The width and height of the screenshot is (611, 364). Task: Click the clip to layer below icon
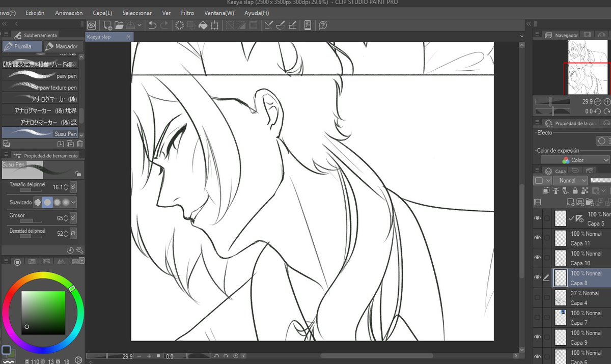click(x=546, y=191)
